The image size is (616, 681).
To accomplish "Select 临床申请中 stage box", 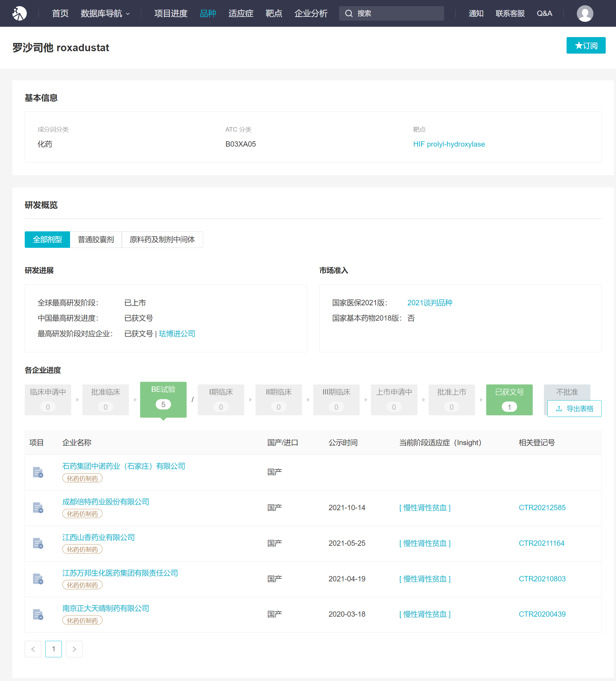I will (x=48, y=400).
